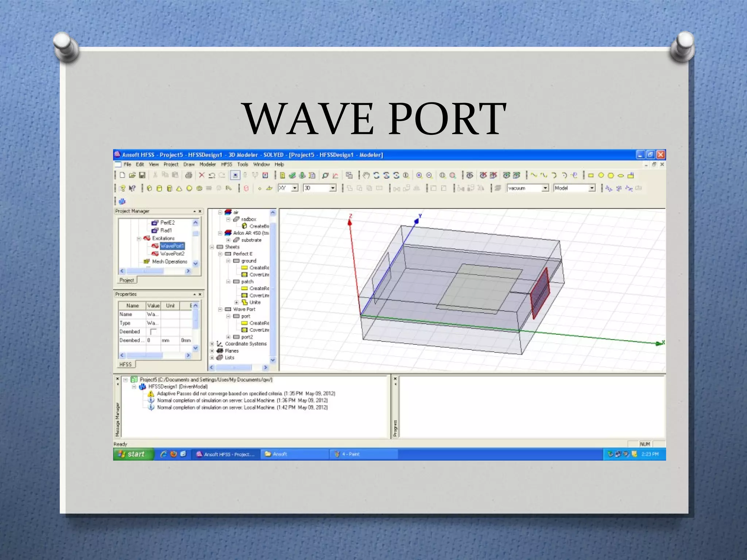Open the HFSS menu

227,164
